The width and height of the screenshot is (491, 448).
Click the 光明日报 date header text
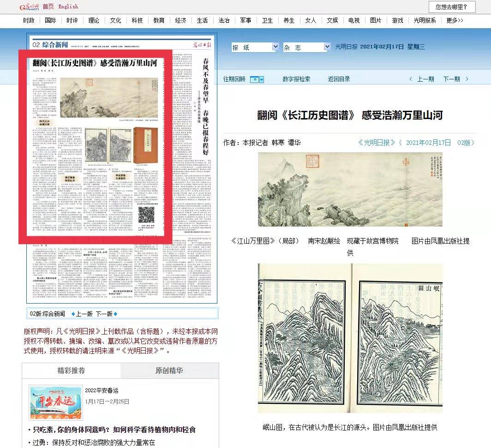[380, 47]
